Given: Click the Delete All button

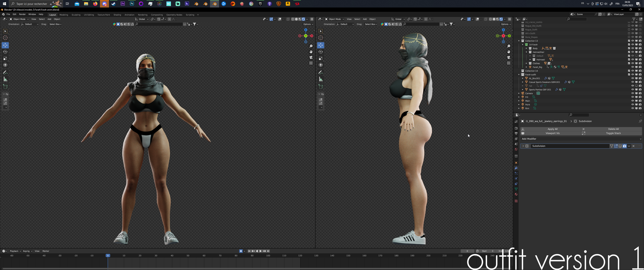Looking at the screenshot, I should pos(611,129).
